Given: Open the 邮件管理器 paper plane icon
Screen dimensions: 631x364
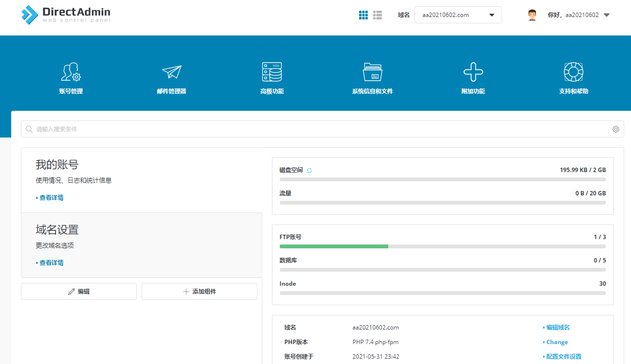Looking at the screenshot, I should click(x=171, y=72).
